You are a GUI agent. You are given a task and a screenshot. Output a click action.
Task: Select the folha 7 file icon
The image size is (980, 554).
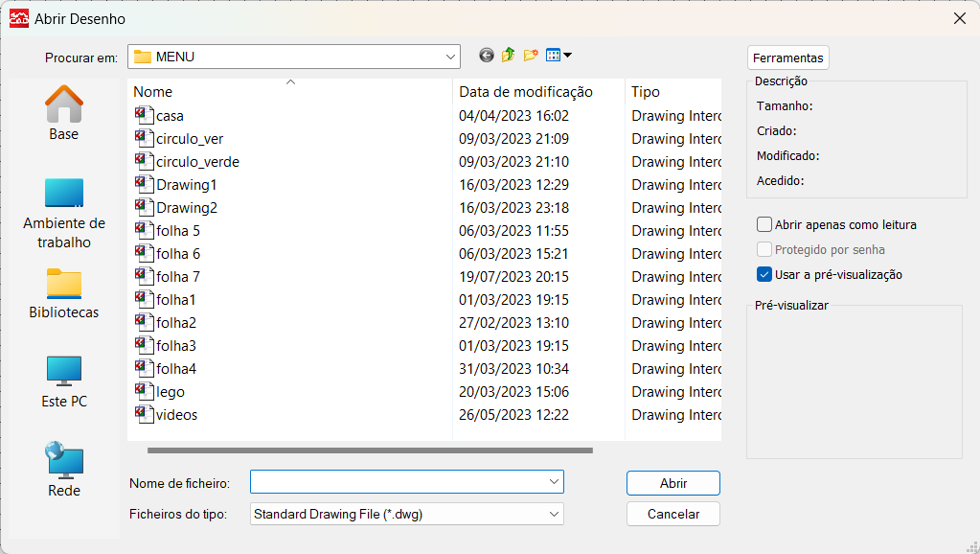(x=144, y=276)
